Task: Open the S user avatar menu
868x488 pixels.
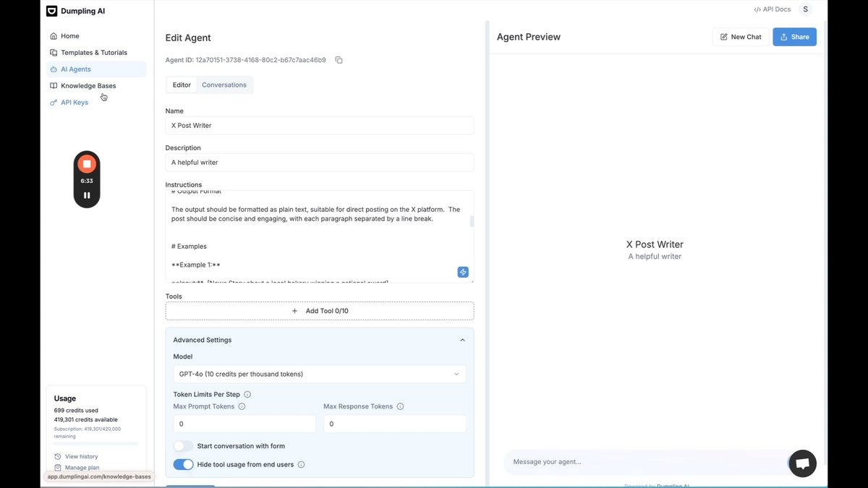Action: coord(805,9)
